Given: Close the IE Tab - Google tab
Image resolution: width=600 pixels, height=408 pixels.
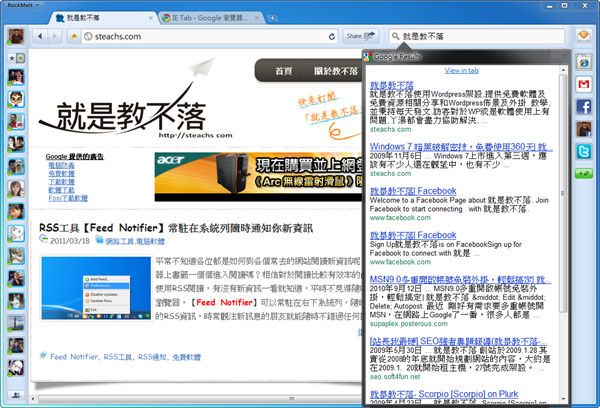Looking at the screenshot, I should point(257,18).
